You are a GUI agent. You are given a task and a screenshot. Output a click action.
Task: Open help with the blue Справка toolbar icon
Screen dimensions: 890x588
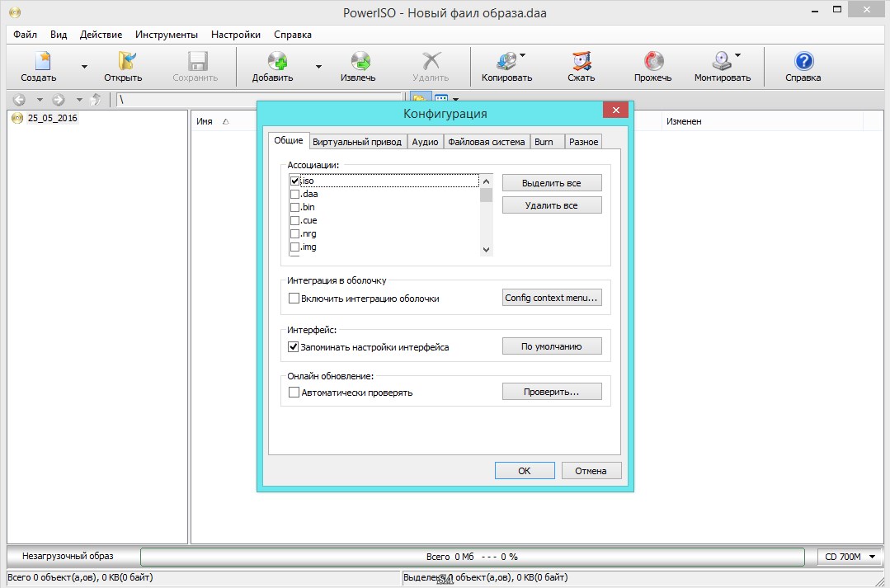[x=803, y=61]
